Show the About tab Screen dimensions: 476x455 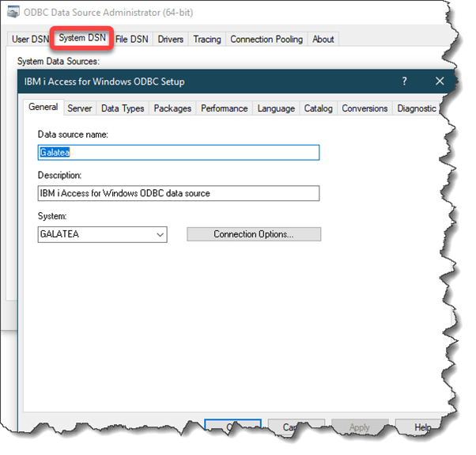(323, 40)
